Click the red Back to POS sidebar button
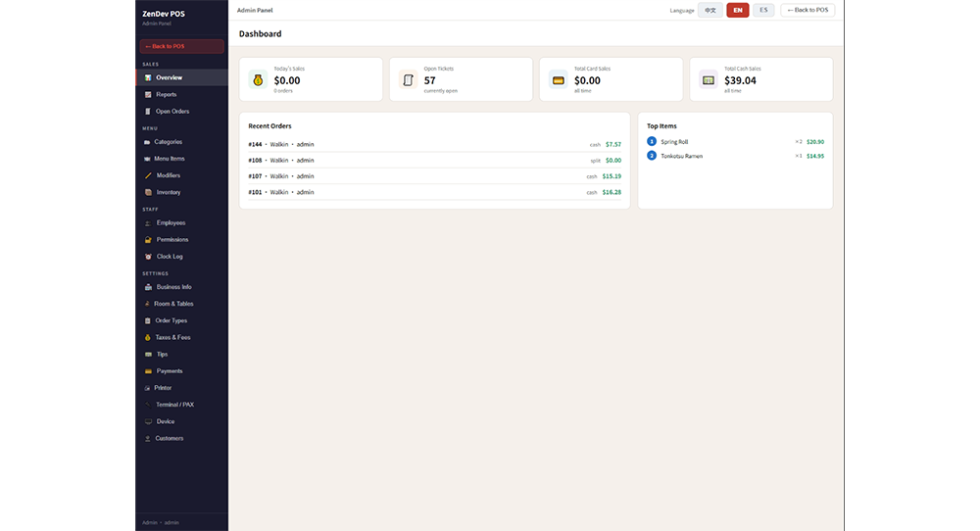This screenshot has height=531, width=980. point(181,46)
